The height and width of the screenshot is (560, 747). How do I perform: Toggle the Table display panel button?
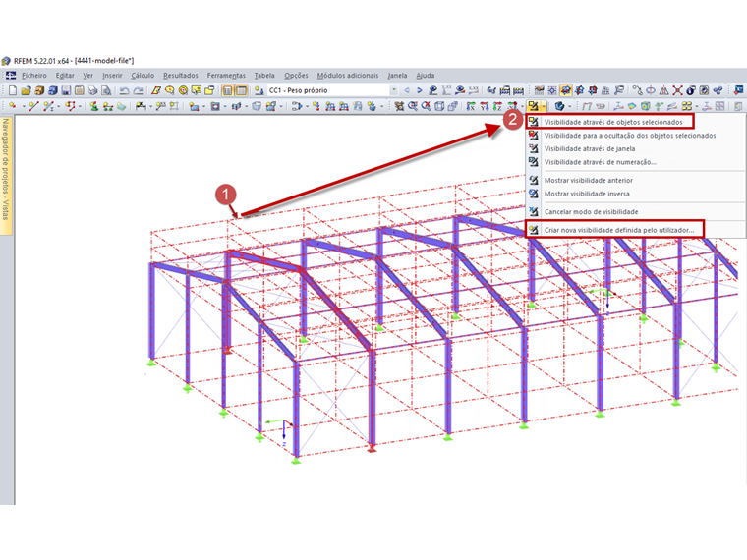(241, 90)
